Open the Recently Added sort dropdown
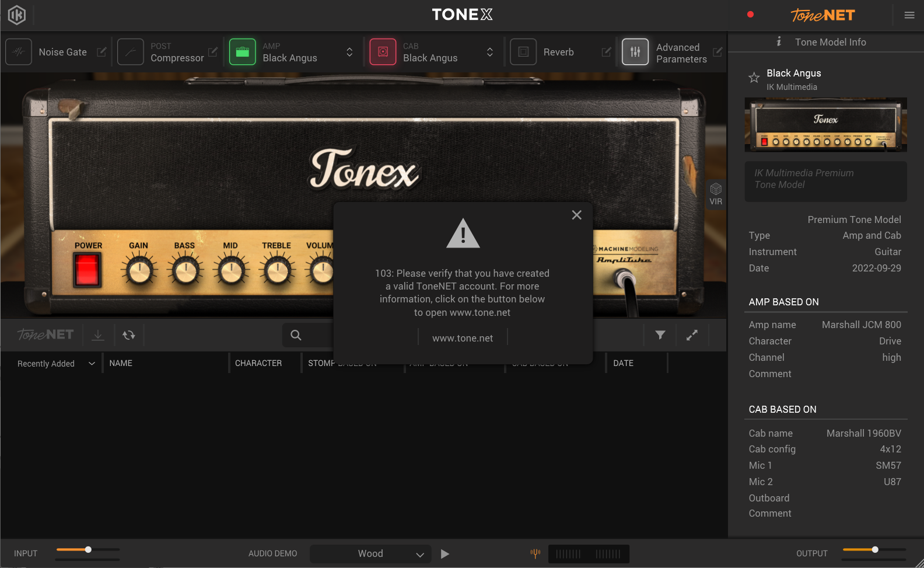Screen dimensions: 924x568 click(56, 363)
